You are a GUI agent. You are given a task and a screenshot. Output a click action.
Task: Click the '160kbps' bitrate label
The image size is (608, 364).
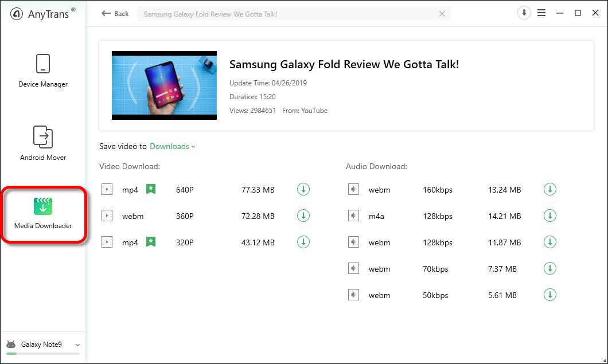point(438,190)
